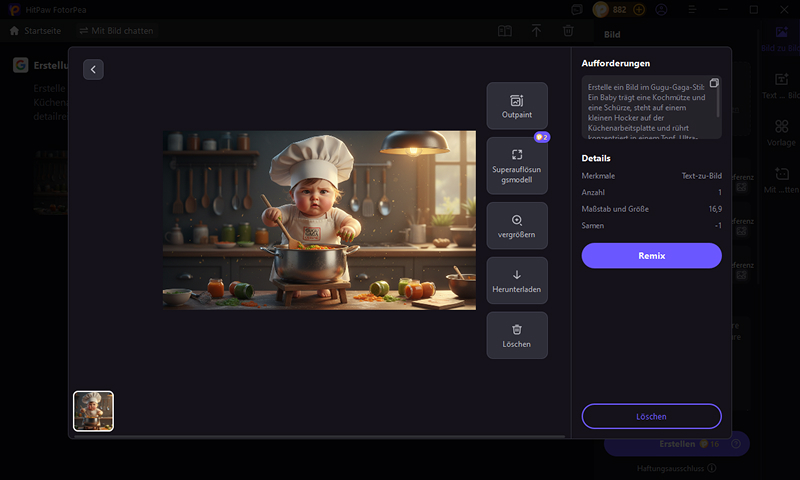Open the account profile icon
Viewport: 800px width, 480px height.
point(661,10)
